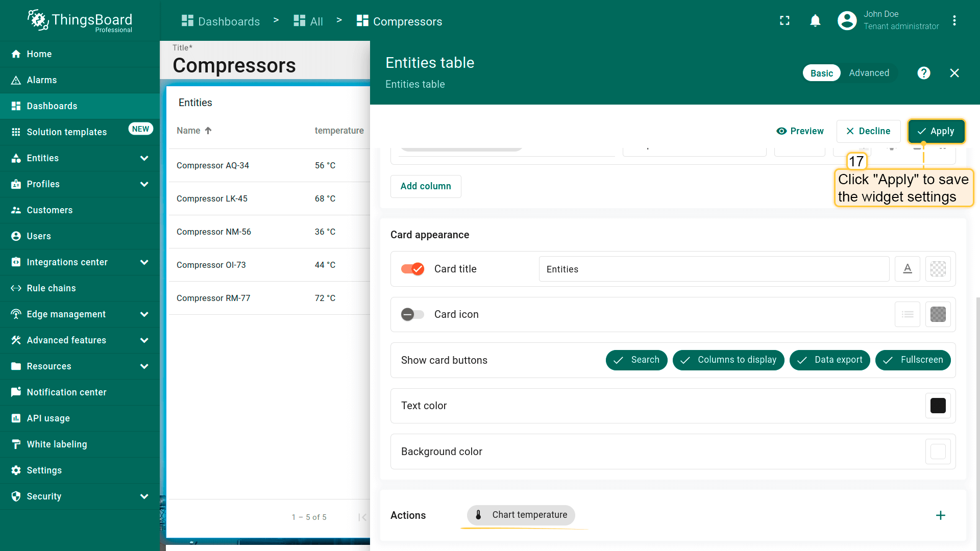Open the notifications bell icon

(815, 20)
